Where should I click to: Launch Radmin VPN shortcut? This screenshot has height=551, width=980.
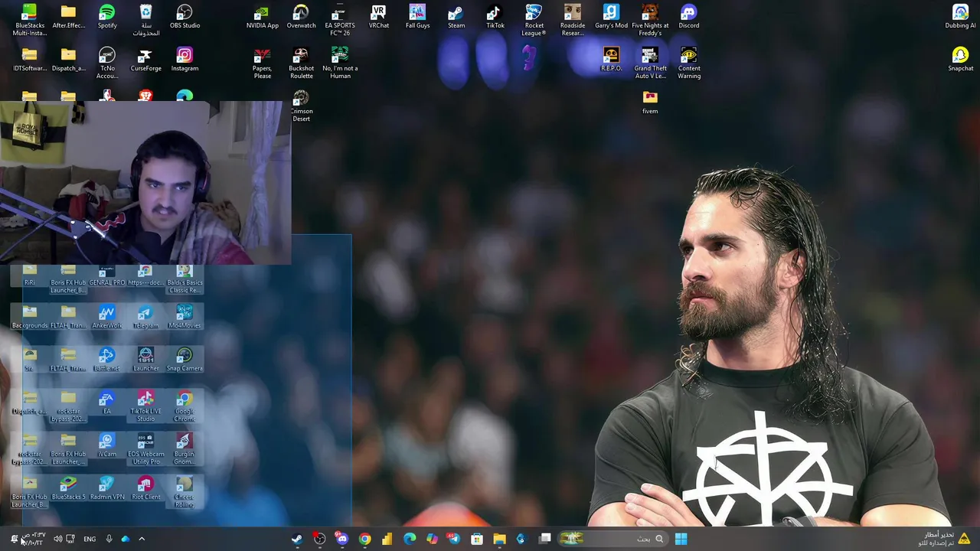point(106,488)
